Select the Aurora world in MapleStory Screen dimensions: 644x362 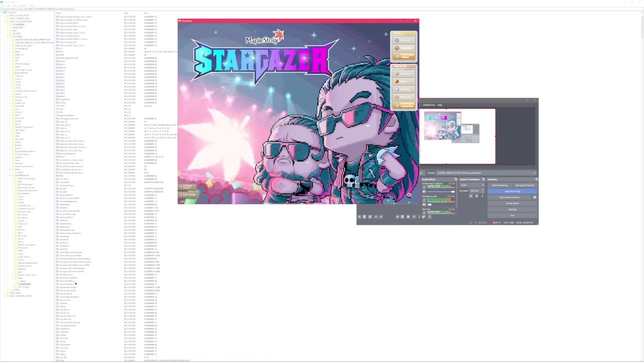pyautogui.click(x=404, y=89)
